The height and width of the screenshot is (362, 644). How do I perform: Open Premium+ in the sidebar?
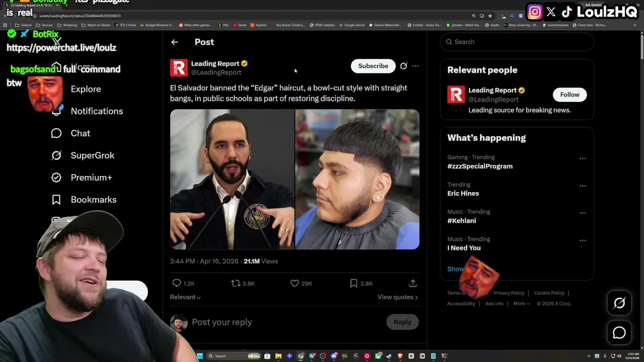click(x=91, y=177)
